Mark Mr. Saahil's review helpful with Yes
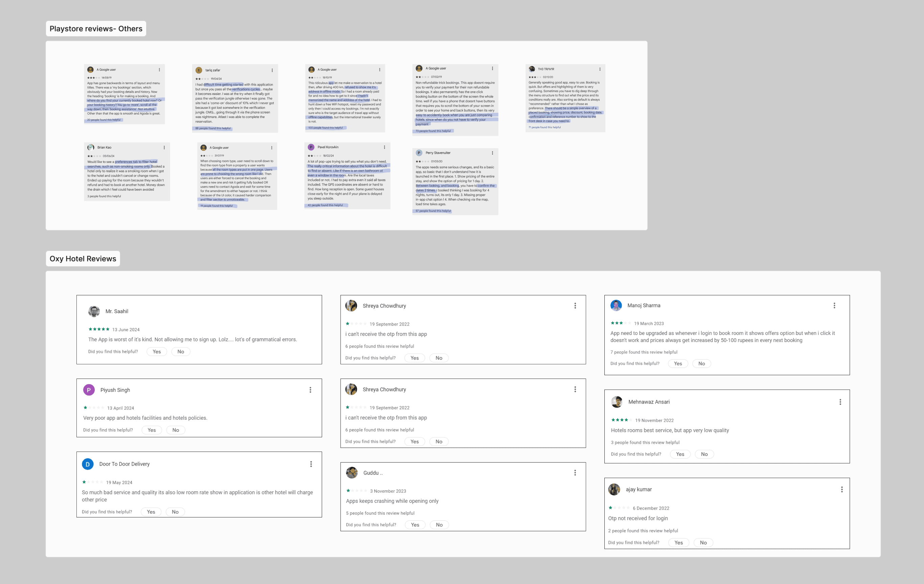924x584 pixels. click(x=157, y=351)
